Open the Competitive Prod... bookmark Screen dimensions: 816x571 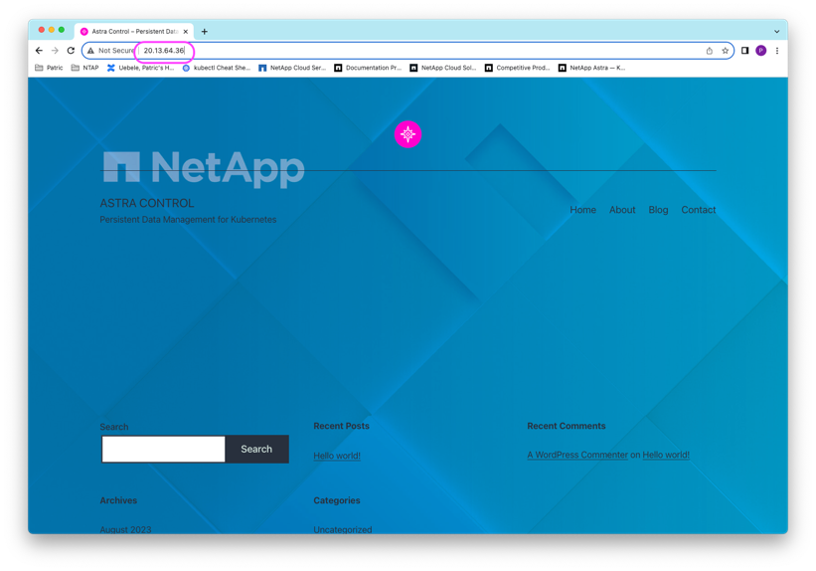pyautogui.click(x=517, y=68)
